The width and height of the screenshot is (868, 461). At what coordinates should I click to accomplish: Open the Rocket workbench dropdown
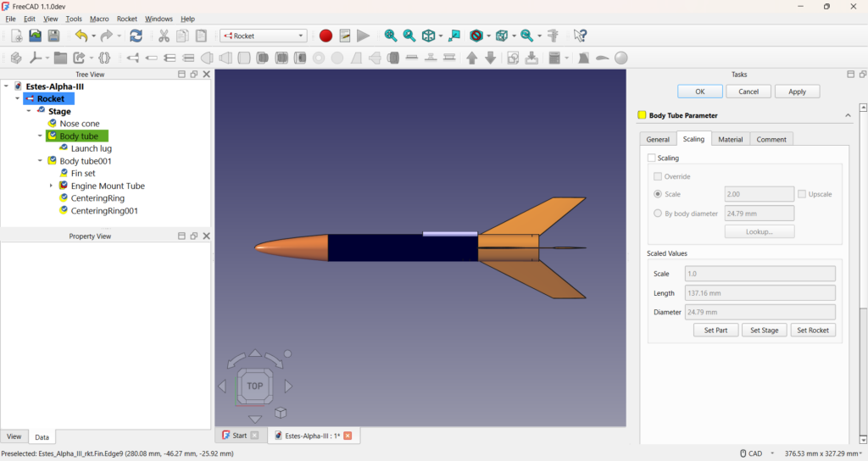coord(263,36)
